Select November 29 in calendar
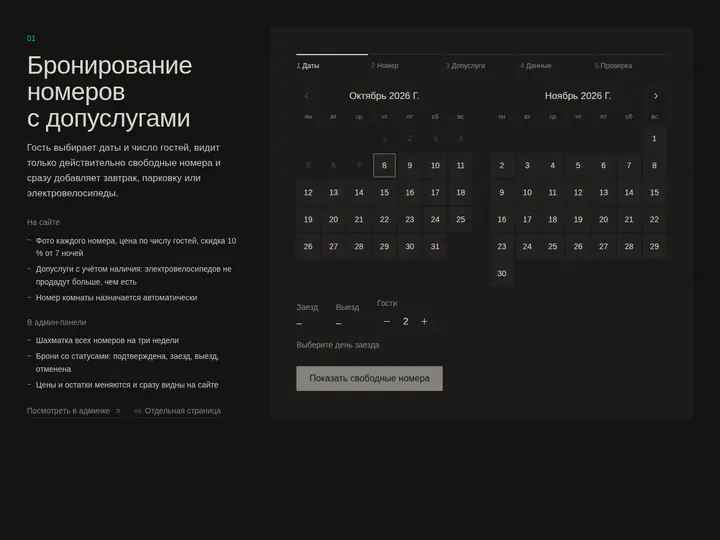 (654, 247)
